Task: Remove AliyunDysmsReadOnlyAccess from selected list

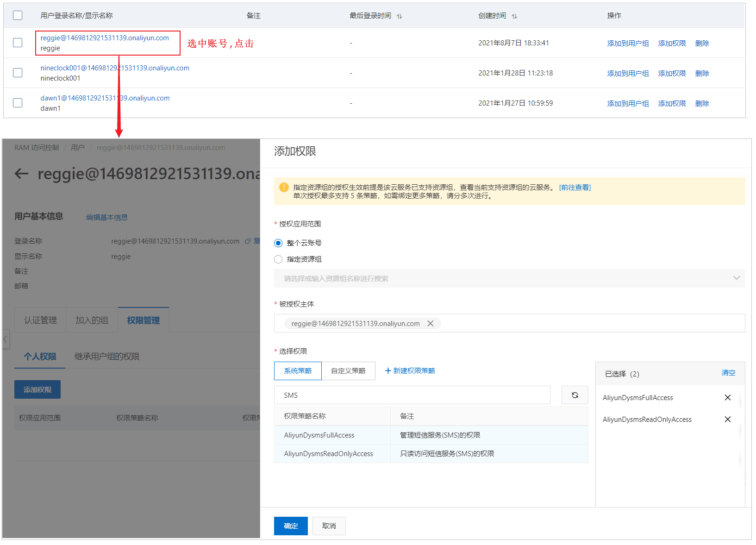Action: pos(727,420)
